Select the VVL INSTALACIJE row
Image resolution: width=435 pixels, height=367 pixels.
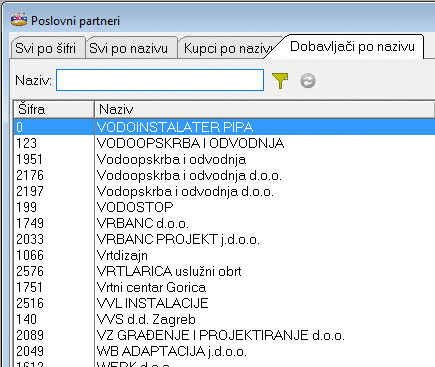pyautogui.click(x=224, y=303)
